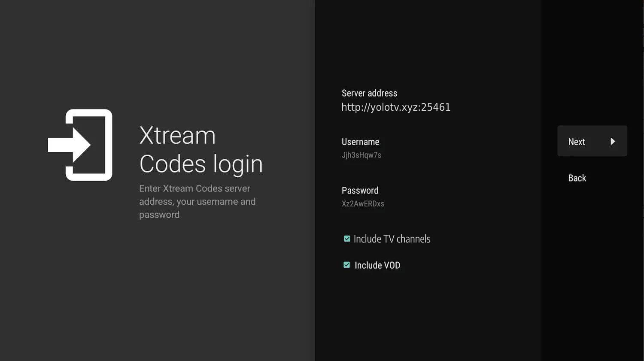The height and width of the screenshot is (361, 644).
Task: Click the "Include TV channels" label text
Action: tap(392, 239)
